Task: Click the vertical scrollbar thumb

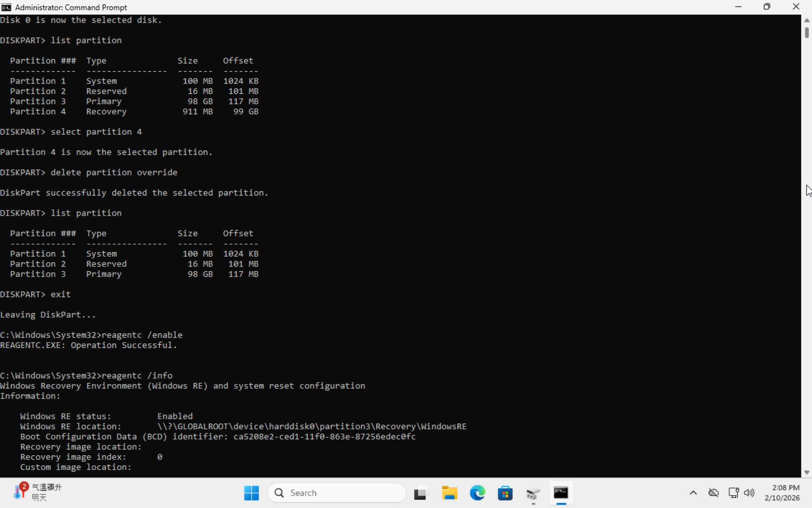Action: coord(807,32)
